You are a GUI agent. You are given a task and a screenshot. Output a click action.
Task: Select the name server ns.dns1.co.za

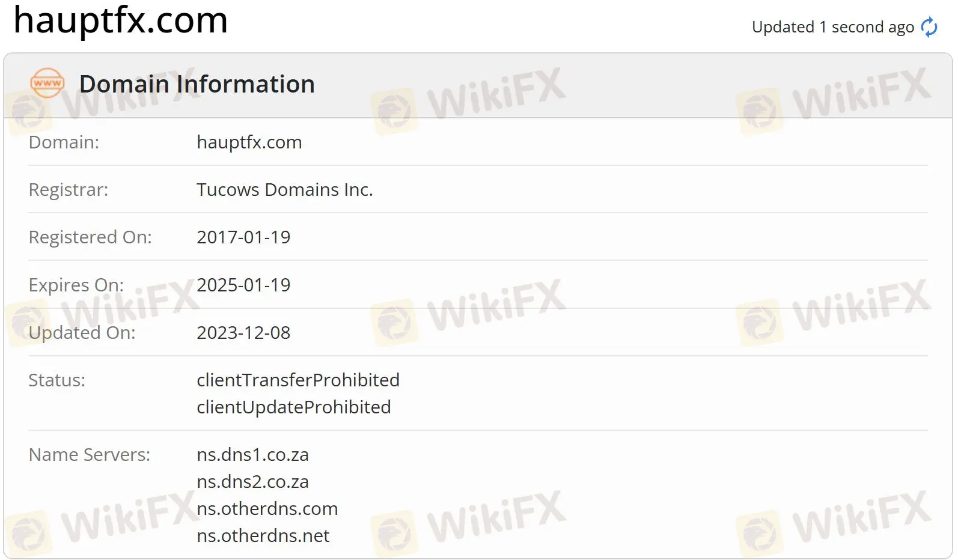(252, 455)
